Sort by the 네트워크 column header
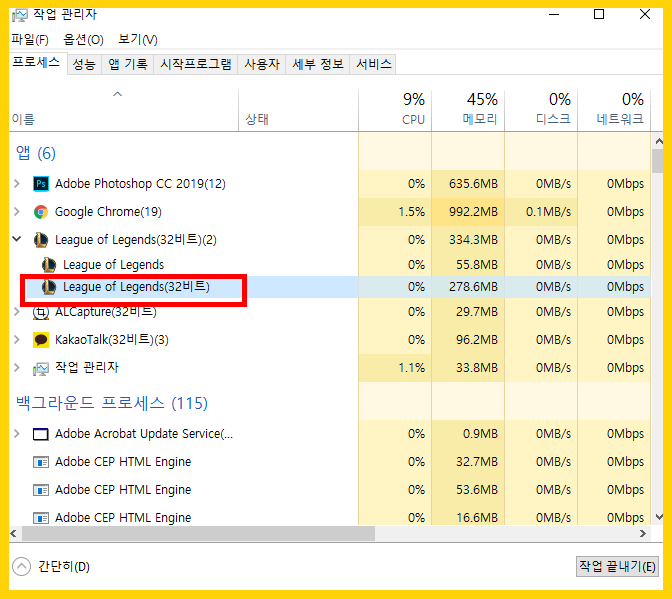 [x=614, y=111]
